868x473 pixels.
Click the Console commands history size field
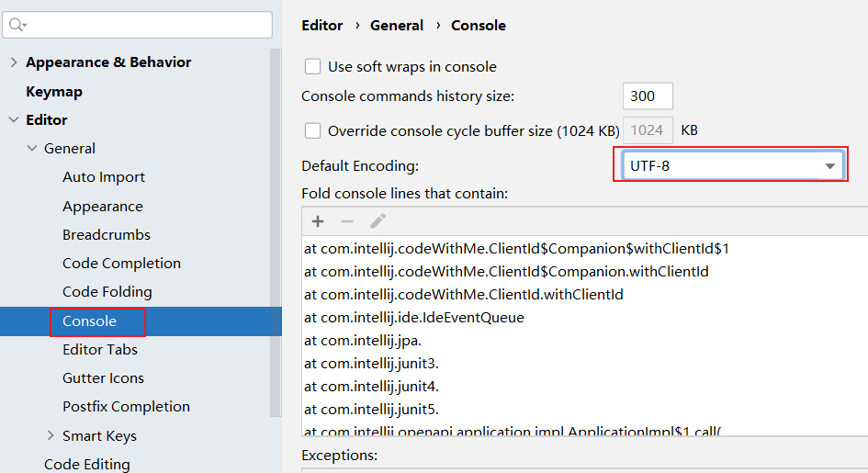(648, 96)
